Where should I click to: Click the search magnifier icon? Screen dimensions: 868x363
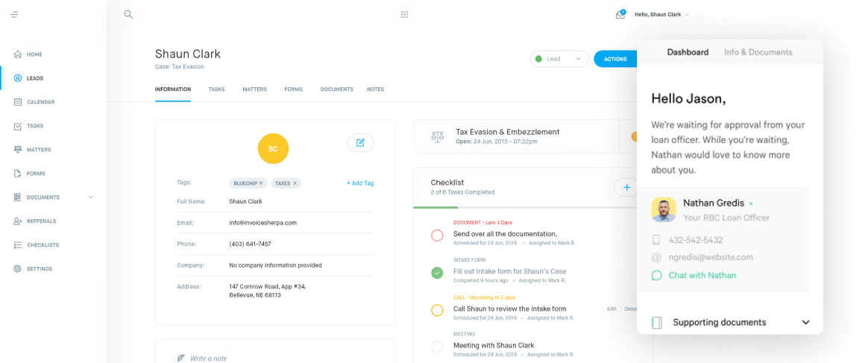pos(128,14)
